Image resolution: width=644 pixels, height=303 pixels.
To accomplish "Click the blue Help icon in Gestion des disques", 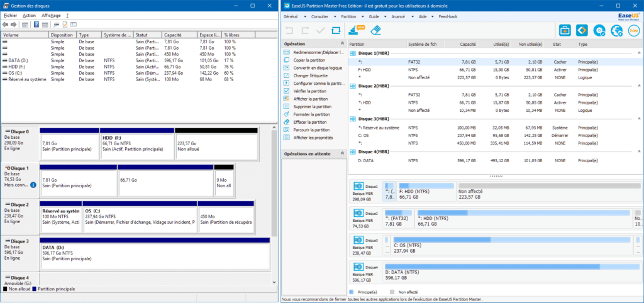I will click(x=36, y=25).
